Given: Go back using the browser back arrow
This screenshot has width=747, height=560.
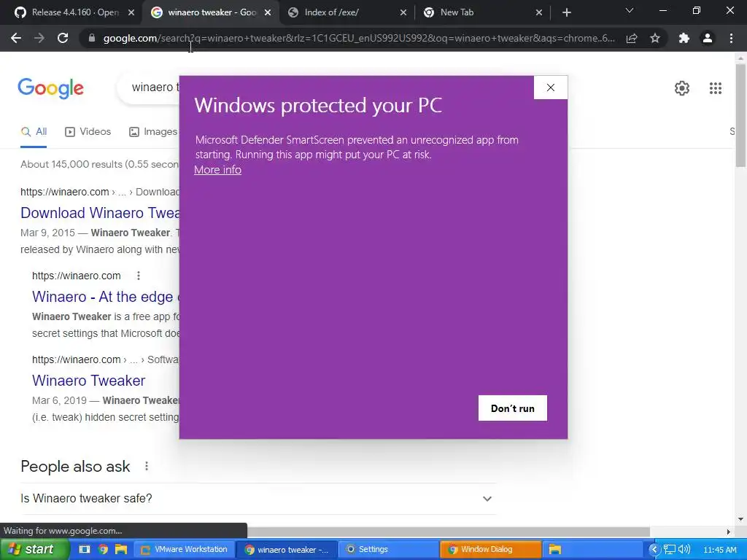Looking at the screenshot, I should pos(16,38).
